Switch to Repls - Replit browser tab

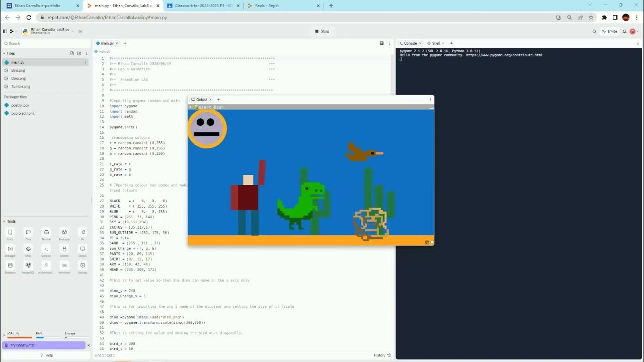coord(283,6)
